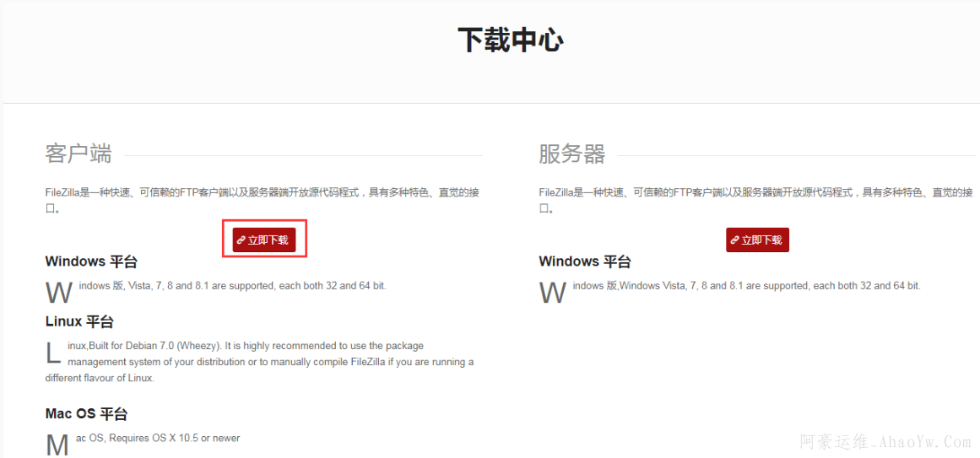The height and width of the screenshot is (458, 980).
Task: Click the server 立即下载 download button
Action: [757, 240]
